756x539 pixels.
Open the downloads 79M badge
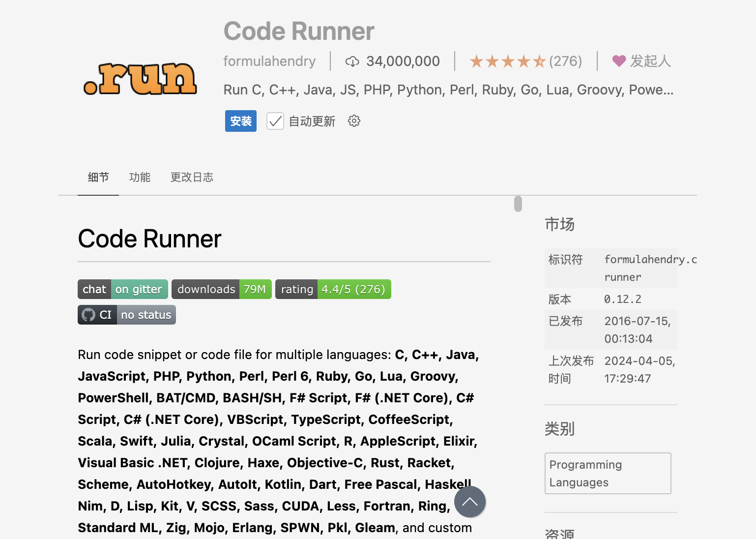(x=222, y=289)
